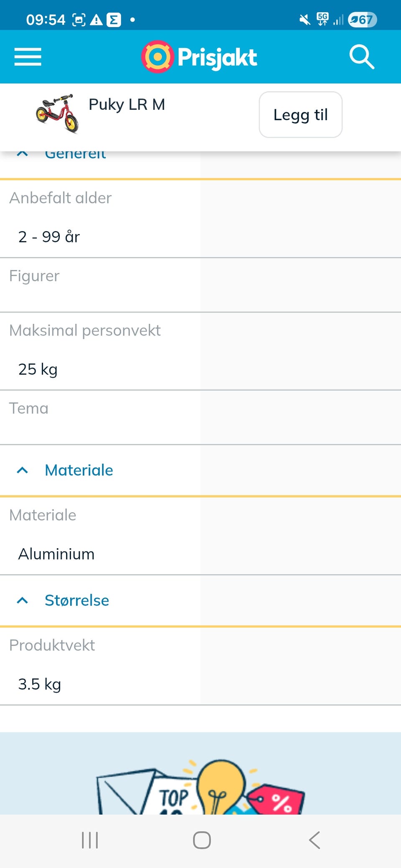Tap the Aluminium material value

(x=56, y=554)
